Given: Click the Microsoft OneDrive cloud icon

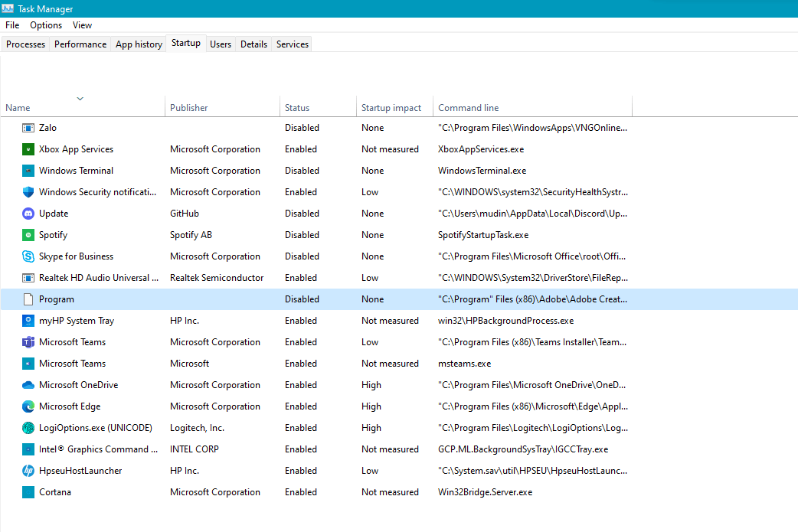Looking at the screenshot, I should pos(24,385).
